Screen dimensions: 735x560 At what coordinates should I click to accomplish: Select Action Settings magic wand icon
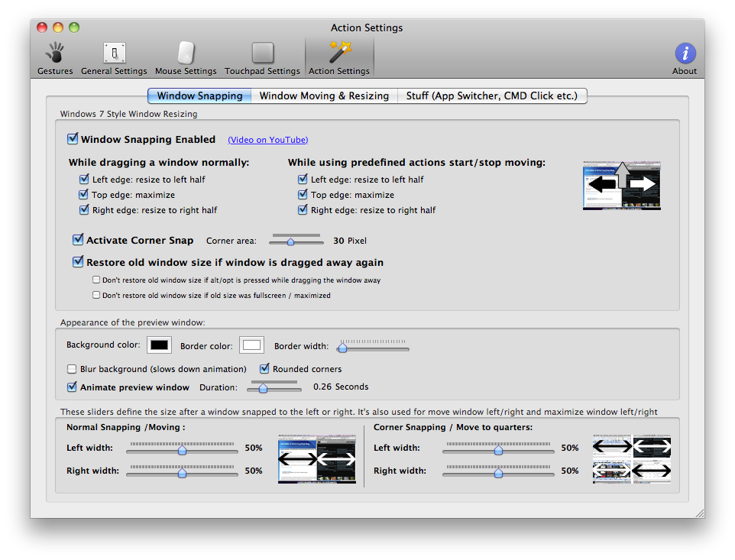(339, 53)
